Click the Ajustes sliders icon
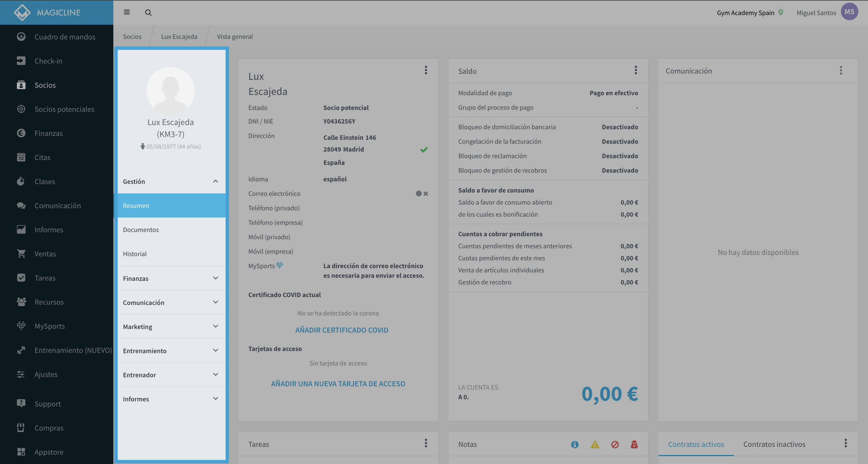The height and width of the screenshot is (464, 868). tap(21, 374)
